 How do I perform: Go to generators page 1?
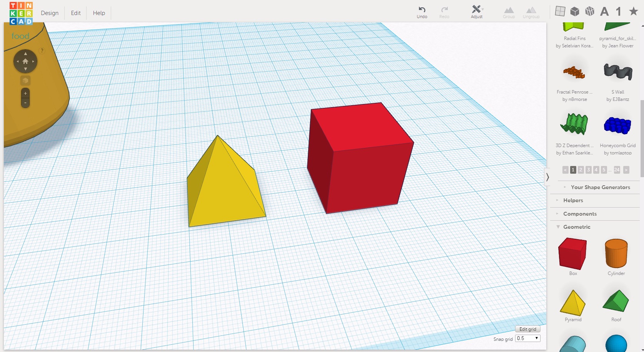coord(573,170)
